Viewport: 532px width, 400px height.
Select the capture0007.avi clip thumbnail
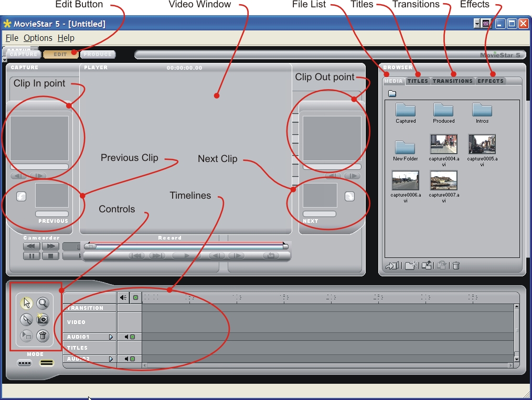click(x=443, y=180)
